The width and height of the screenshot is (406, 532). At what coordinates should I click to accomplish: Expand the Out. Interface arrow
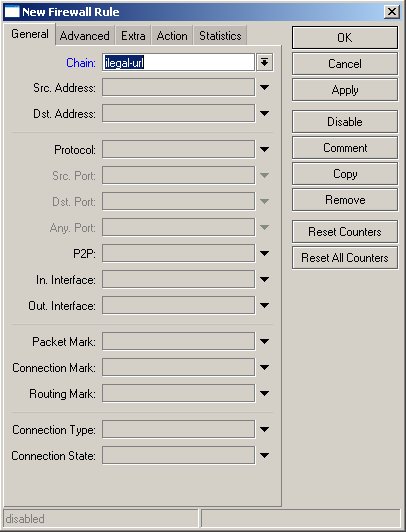265,305
